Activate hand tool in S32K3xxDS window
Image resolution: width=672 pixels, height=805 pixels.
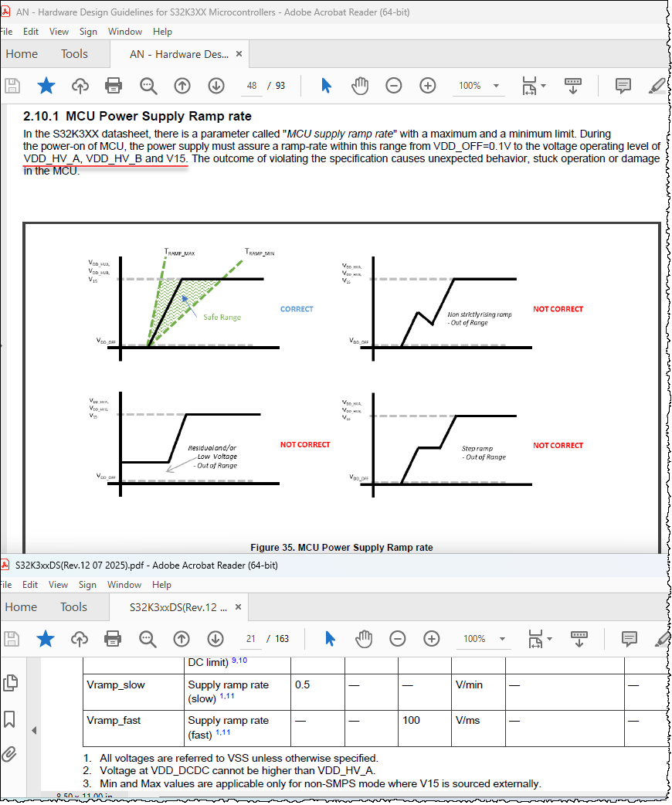(364, 639)
